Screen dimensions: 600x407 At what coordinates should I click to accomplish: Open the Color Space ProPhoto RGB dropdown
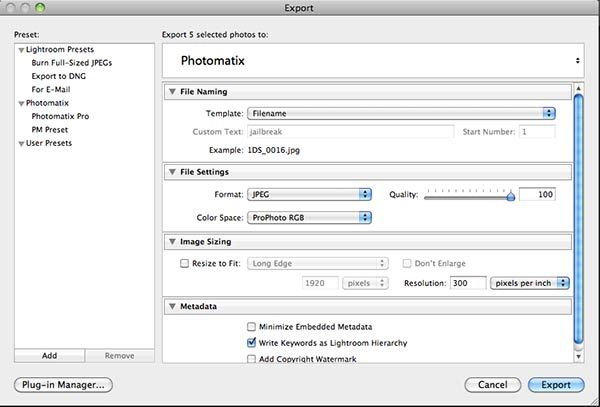click(x=309, y=218)
